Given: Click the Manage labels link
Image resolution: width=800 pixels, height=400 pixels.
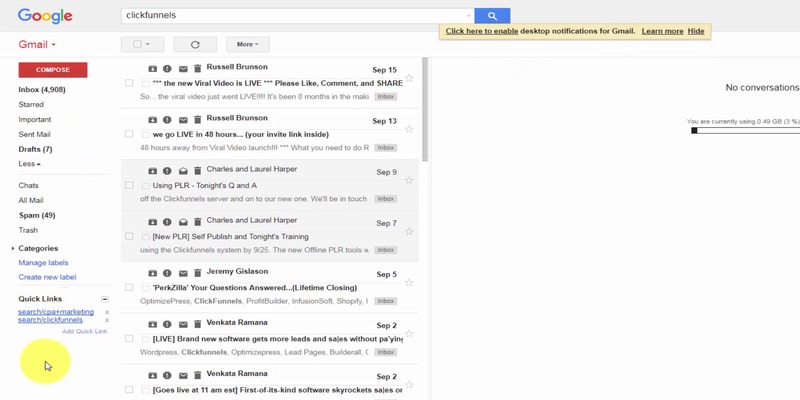Looking at the screenshot, I should pos(43,263).
